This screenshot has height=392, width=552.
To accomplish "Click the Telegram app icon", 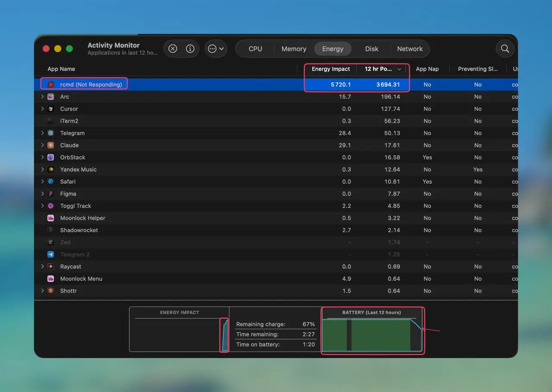I will click(x=51, y=133).
